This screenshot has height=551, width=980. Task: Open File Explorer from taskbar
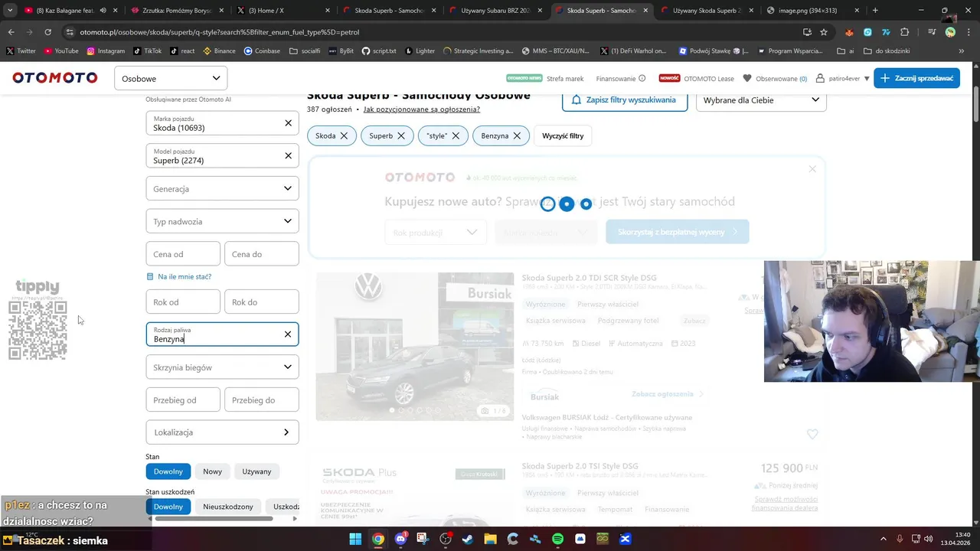[490, 539]
